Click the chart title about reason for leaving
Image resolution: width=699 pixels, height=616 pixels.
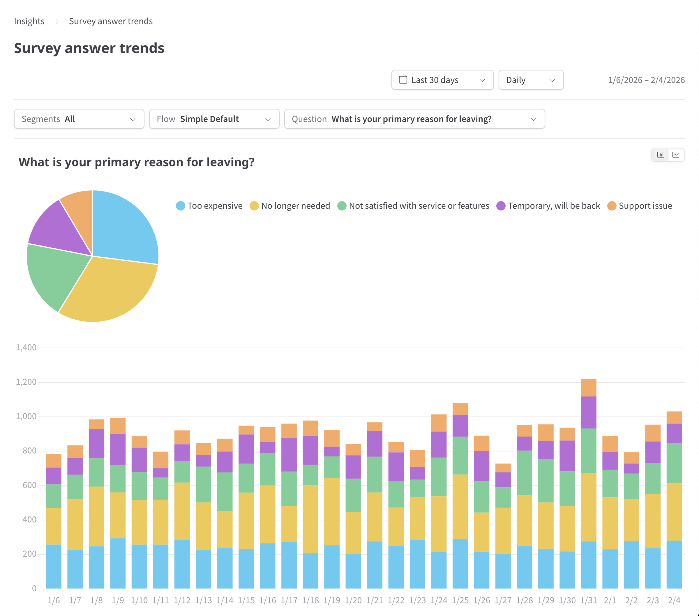(x=136, y=162)
